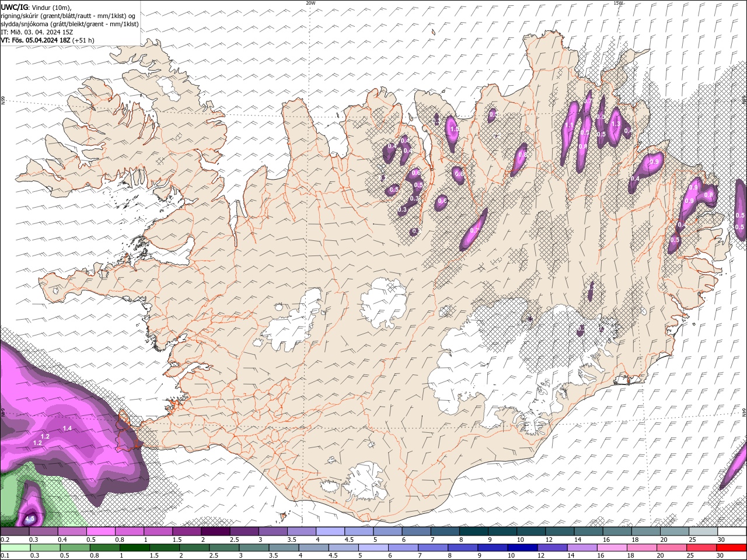
Task: Select the light pink swatch at 16 in bottom legend row
Action: pos(612,548)
